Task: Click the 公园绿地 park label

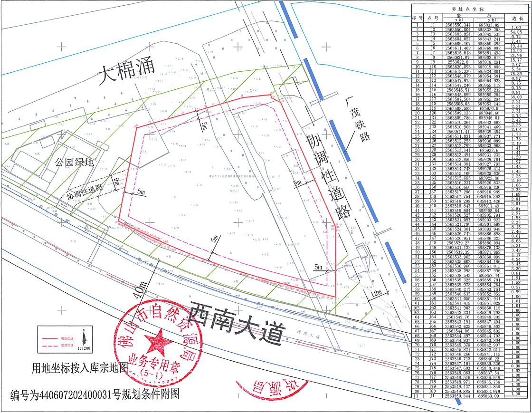Action: [x=75, y=162]
